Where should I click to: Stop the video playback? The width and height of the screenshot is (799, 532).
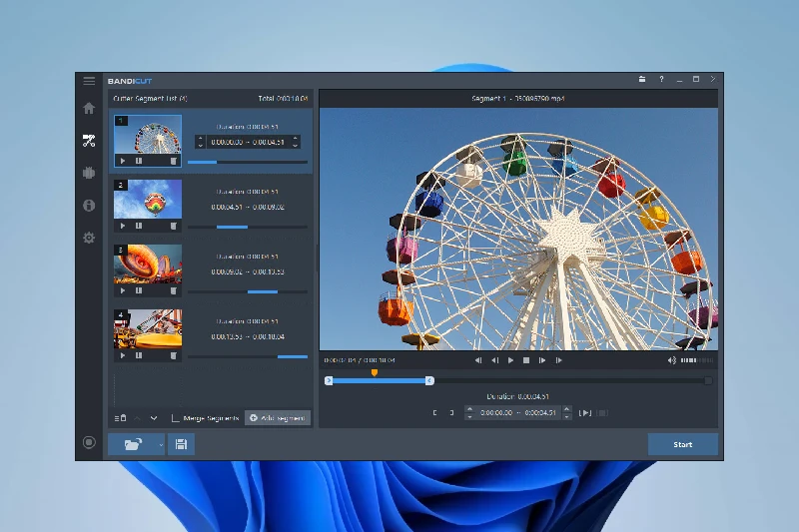click(x=526, y=360)
